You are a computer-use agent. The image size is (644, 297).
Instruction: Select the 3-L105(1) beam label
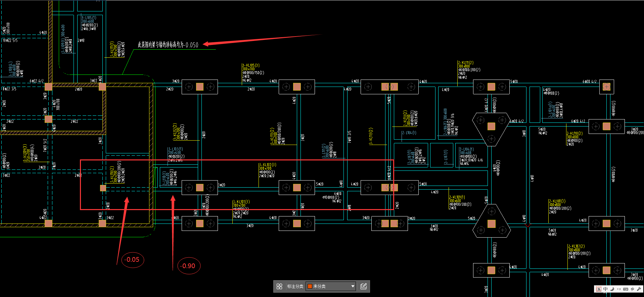click(x=89, y=17)
